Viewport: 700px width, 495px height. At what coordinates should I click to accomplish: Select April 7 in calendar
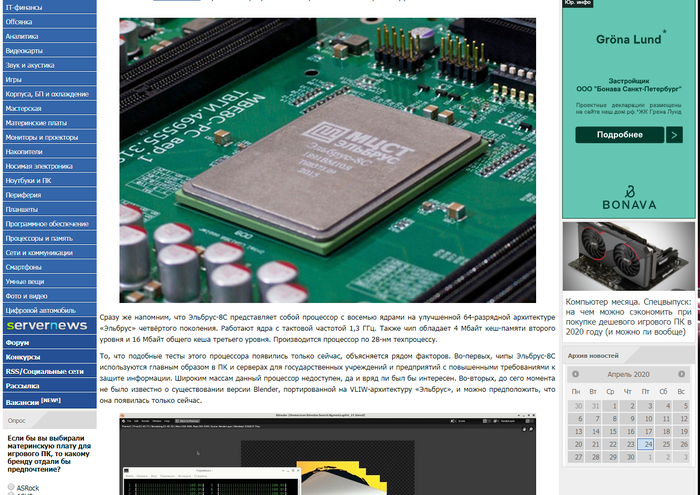tap(593, 419)
